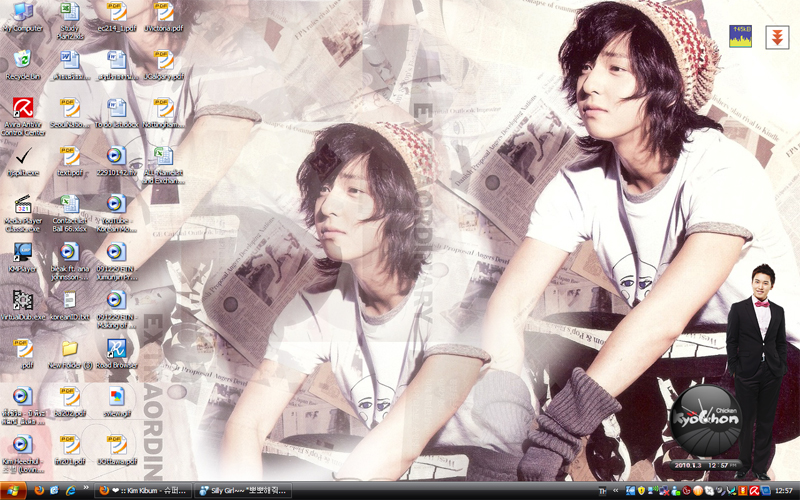Image resolution: width=800 pixels, height=500 pixels.
Task: Open the ec214_1.pdf file
Action: pyautogui.click(x=117, y=18)
